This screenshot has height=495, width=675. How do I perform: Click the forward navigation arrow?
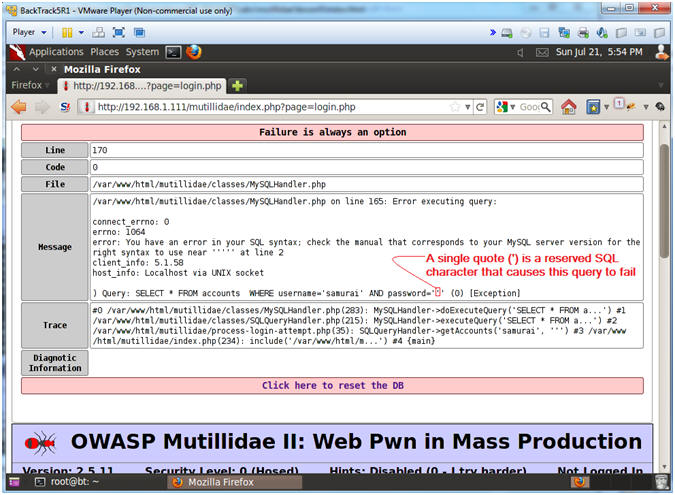click(x=42, y=107)
